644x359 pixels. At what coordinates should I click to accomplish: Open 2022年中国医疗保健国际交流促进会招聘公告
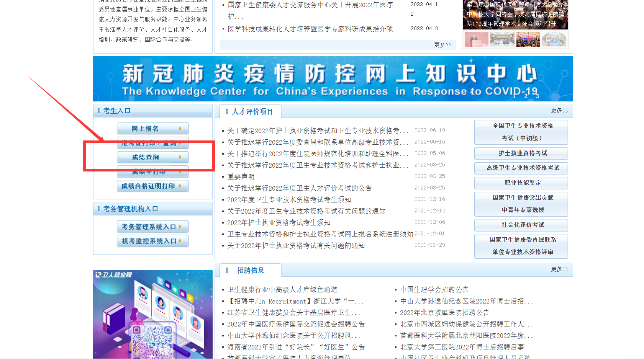(296, 324)
